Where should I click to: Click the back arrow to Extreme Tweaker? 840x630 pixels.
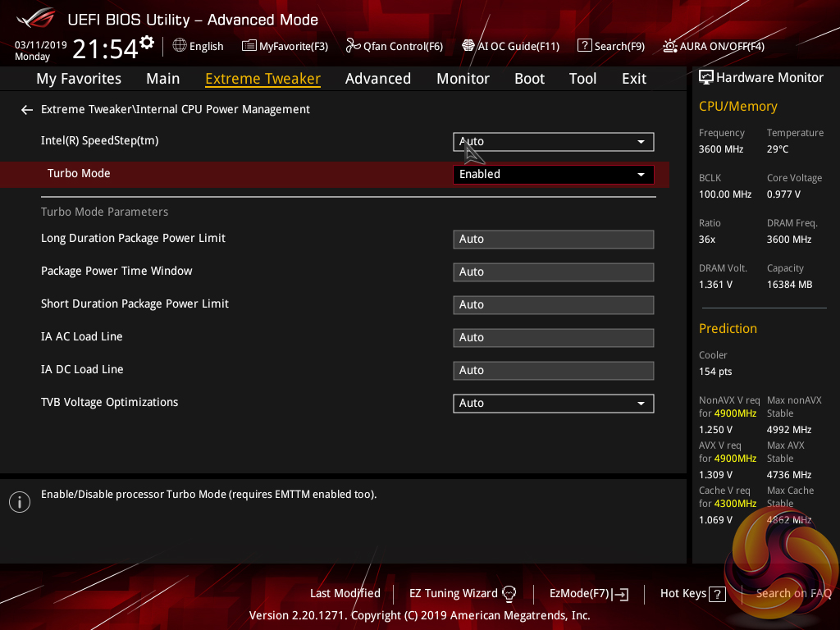(x=27, y=110)
